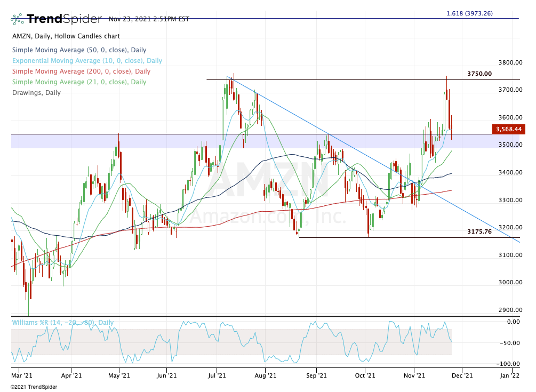Click Simple Moving Average (200) legend entry

tap(82, 71)
